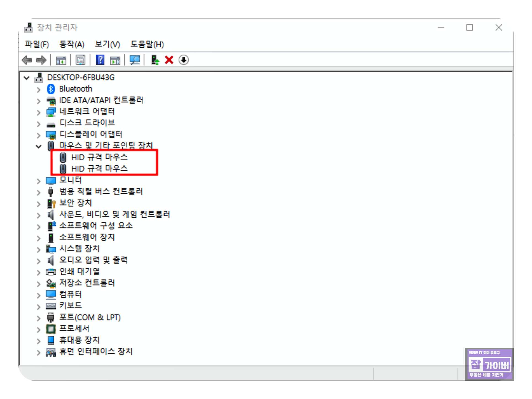Click Scan for hardware changes monitor icon
This screenshot has height=399, width=532.
(135, 60)
